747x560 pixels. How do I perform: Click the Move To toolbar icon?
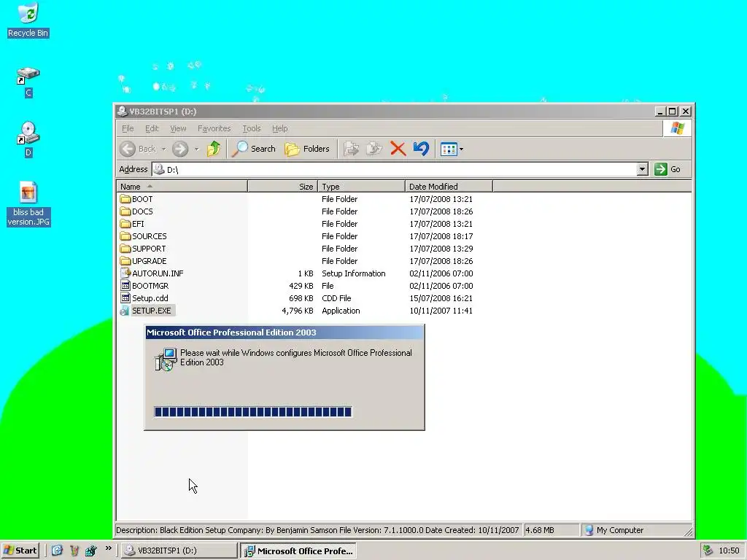pos(351,149)
